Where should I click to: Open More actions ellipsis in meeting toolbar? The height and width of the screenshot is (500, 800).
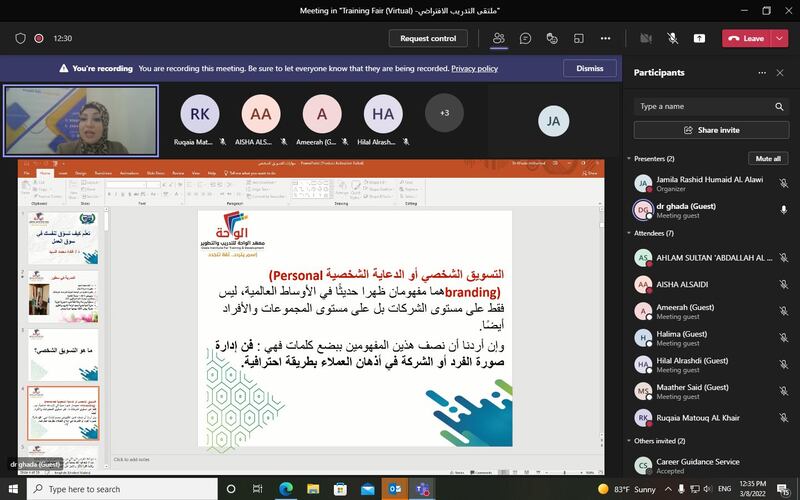pos(605,38)
